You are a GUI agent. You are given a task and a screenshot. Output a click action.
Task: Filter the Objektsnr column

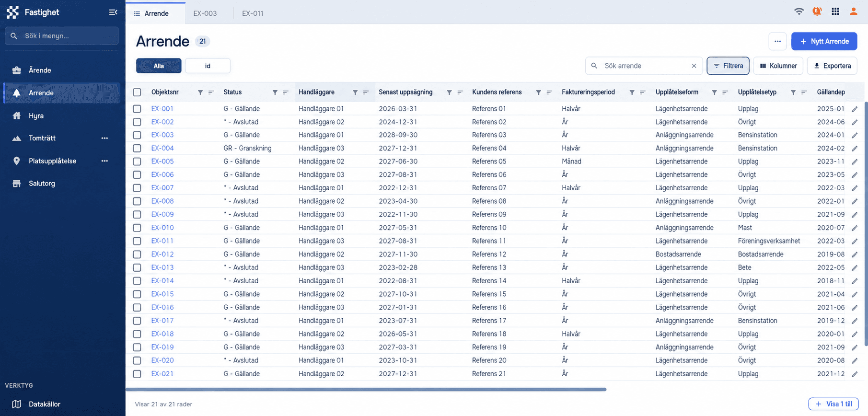200,92
